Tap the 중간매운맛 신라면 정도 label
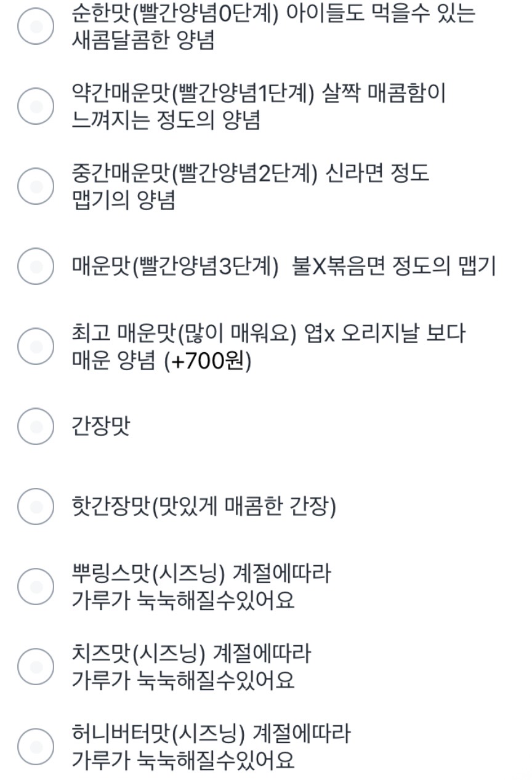The image size is (532, 780). pos(250,186)
